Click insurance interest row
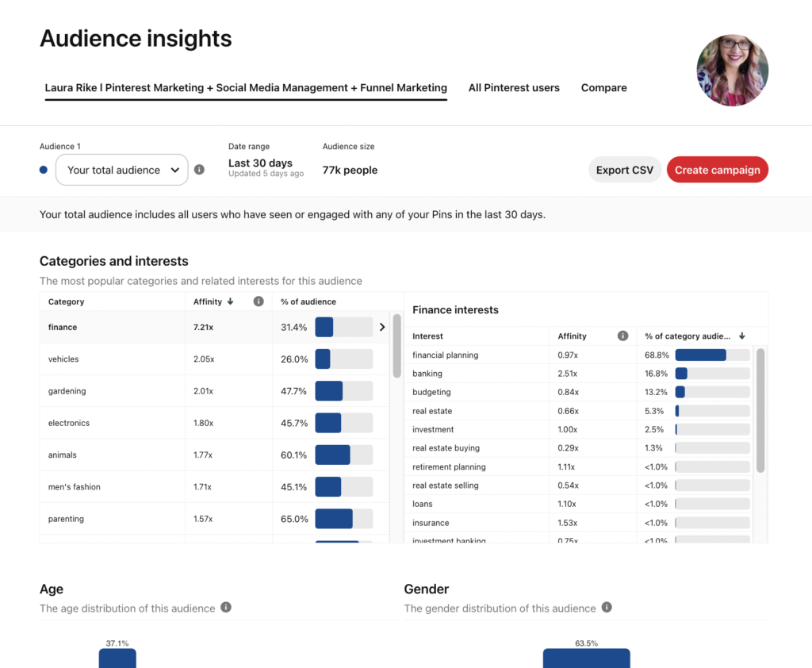 579,523
